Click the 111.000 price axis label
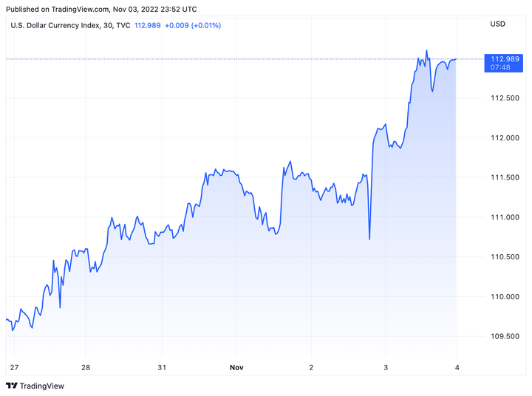Image resolution: width=532 pixels, height=396 pixels. (x=503, y=217)
